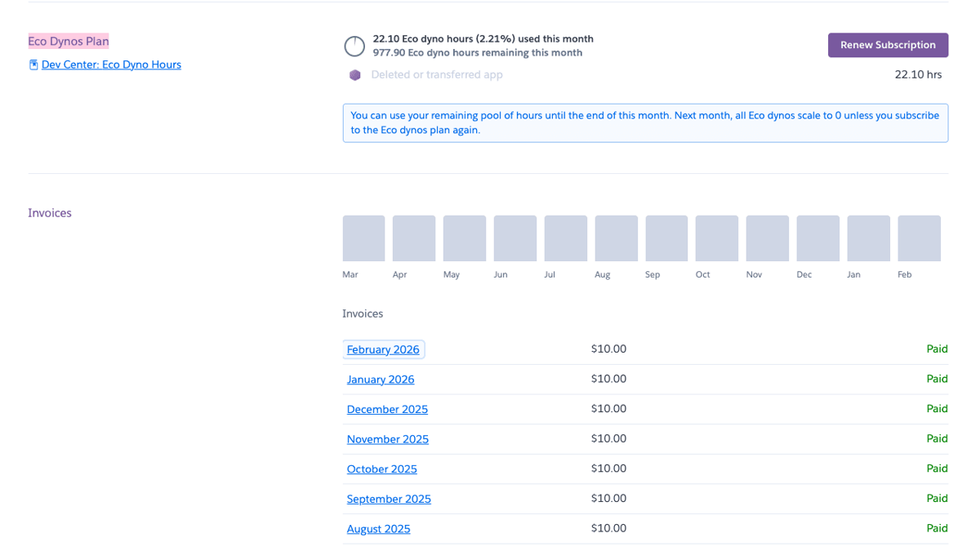
Task: Select the October 2025 invoice link
Action: (x=381, y=469)
